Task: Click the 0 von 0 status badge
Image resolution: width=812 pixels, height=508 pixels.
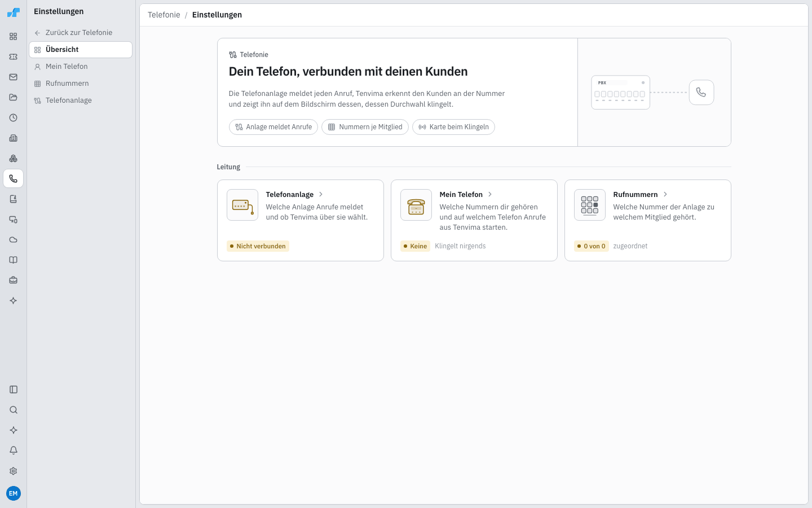Action: pyautogui.click(x=592, y=246)
